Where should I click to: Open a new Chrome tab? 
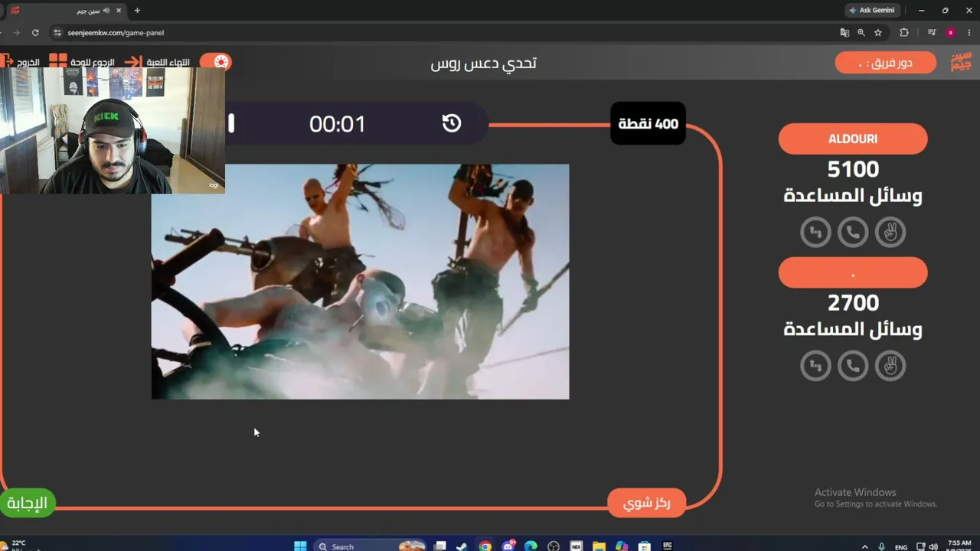tap(137, 11)
